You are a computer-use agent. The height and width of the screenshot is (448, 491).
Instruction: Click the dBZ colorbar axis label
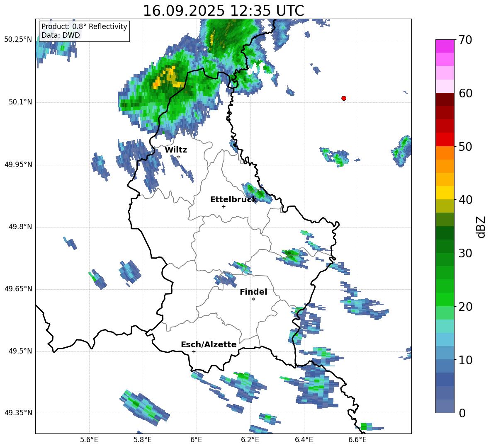tap(481, 227)
